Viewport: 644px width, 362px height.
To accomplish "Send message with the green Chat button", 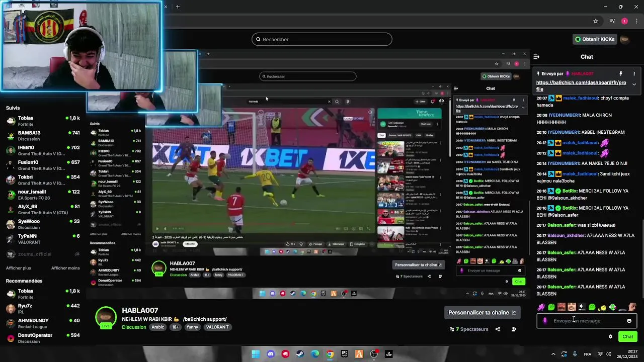I will tap(628, 336).
